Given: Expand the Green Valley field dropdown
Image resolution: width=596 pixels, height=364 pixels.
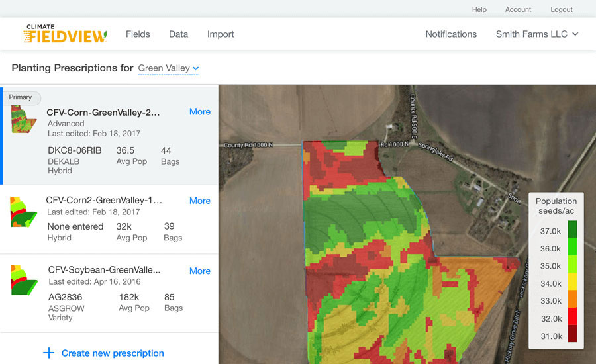Looking at the screenshot, I should (x=168, y=68).
